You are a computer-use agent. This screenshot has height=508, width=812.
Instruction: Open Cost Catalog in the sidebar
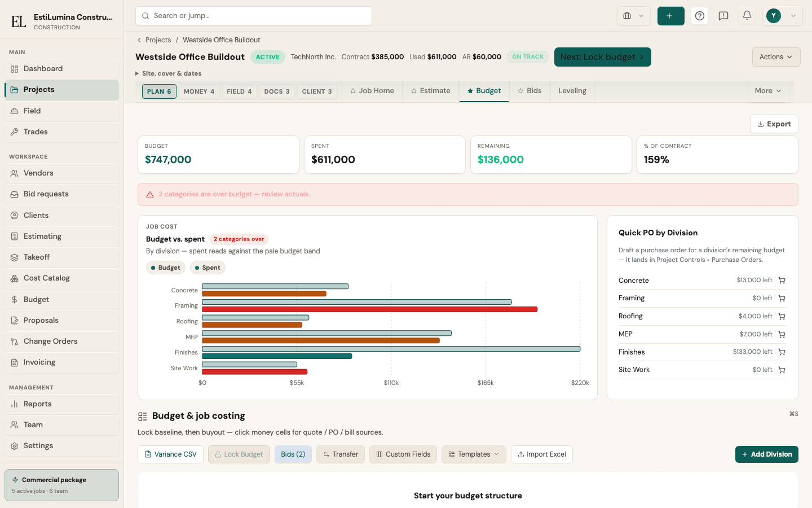click(x=61, y=278)
